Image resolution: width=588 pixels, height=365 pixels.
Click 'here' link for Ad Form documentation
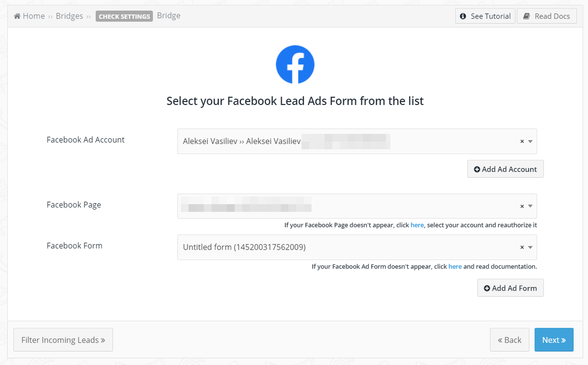(455, 267)
